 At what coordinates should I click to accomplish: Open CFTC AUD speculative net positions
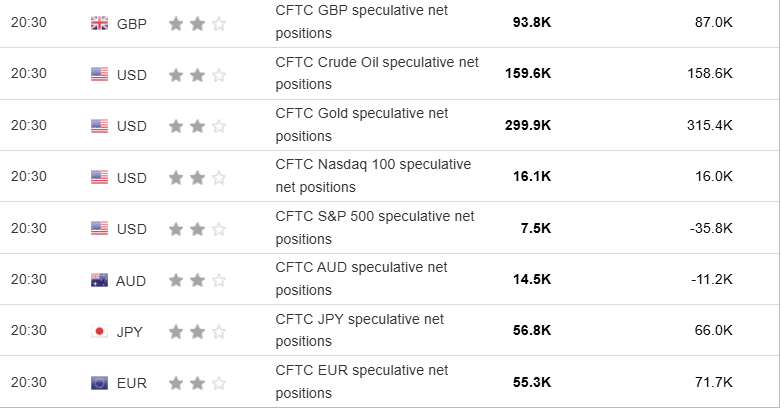[x=361, y=278]
